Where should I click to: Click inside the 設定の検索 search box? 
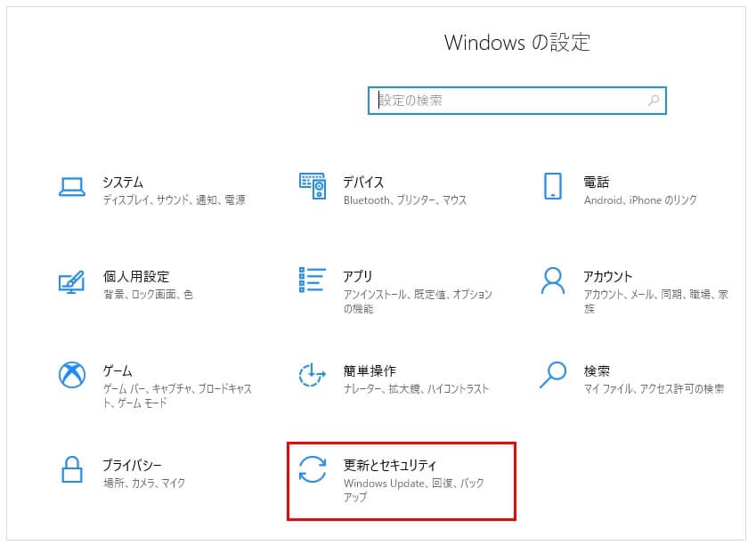[x=516, y=101]
